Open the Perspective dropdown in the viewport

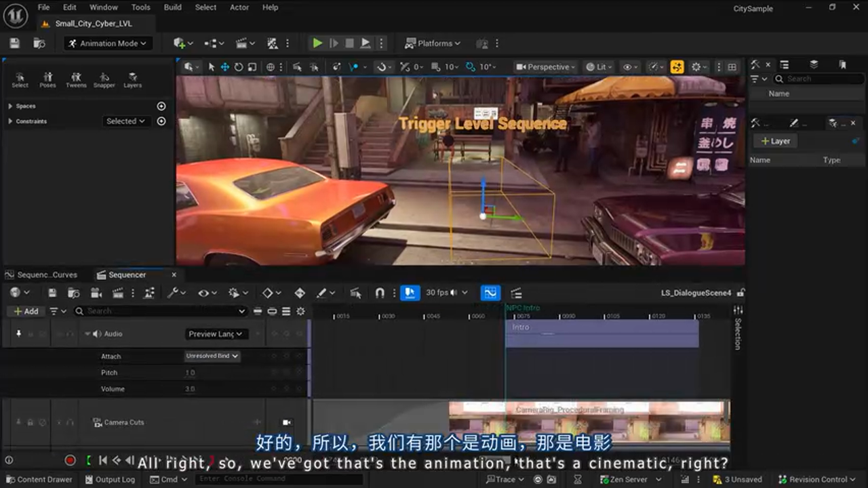point(545,67)
